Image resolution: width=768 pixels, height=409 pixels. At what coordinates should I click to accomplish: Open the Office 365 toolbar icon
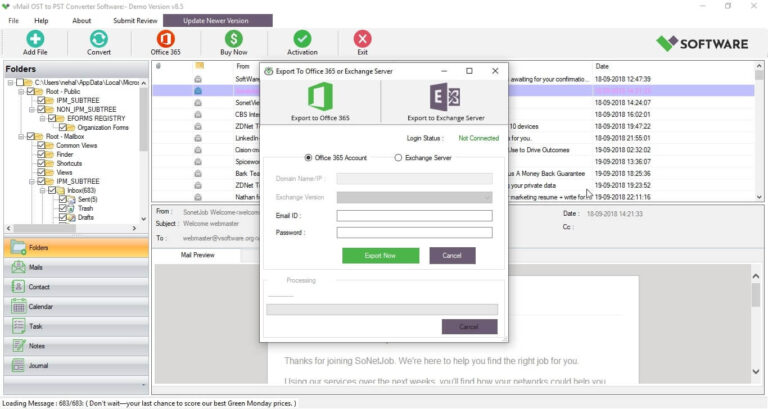[166, 39]
